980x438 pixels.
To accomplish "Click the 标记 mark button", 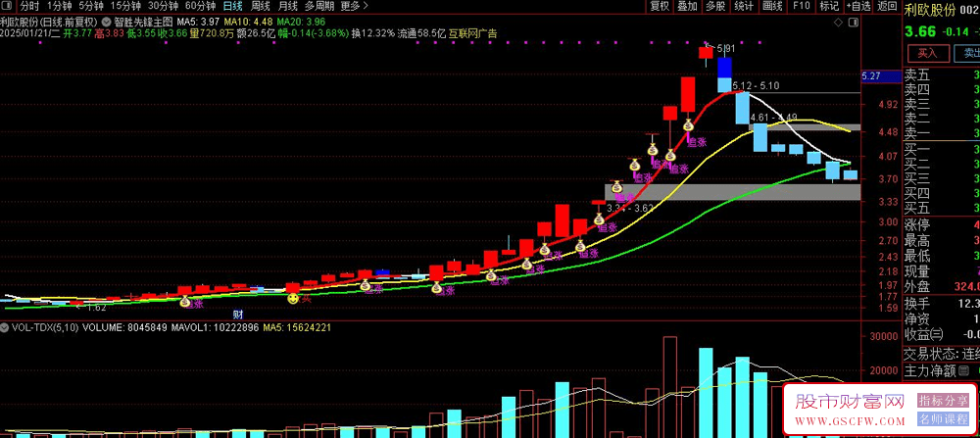I will [x=829, y=6].
